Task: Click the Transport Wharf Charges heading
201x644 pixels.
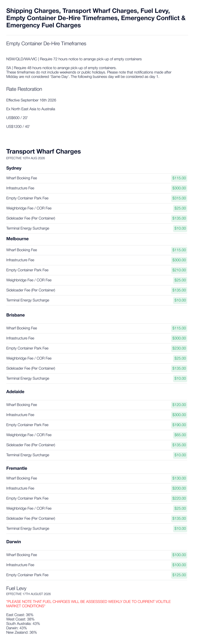Action: coord(43,151)
